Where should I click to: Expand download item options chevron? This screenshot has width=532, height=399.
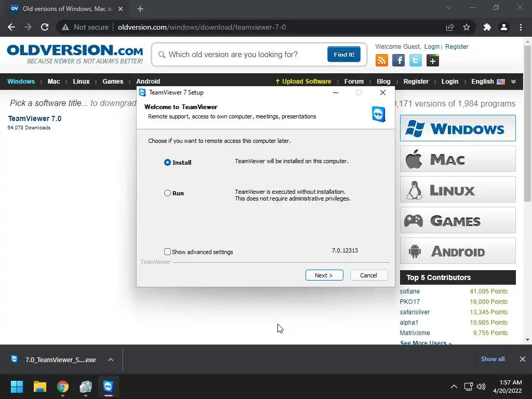[111, 360]
